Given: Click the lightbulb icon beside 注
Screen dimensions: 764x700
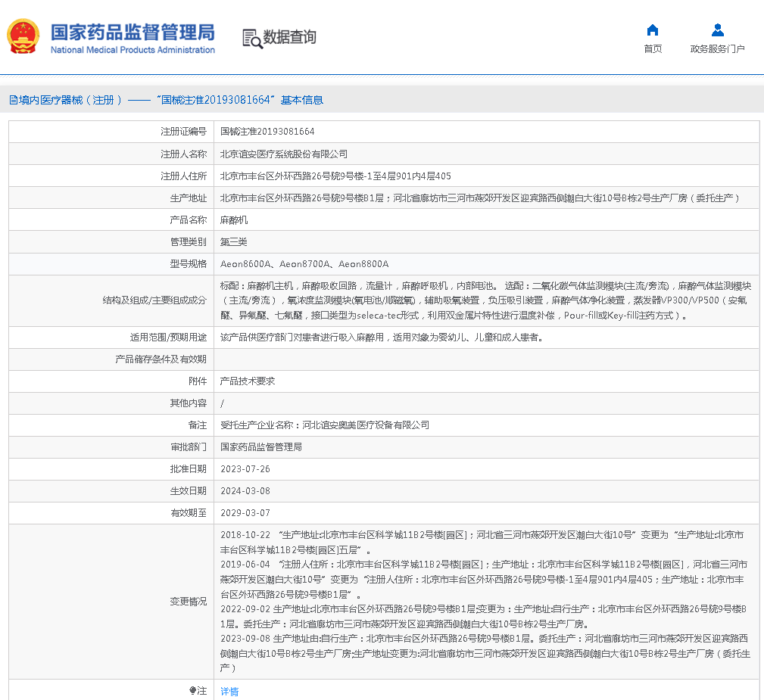Looking at the screenshot, I should tap(192, 691).
